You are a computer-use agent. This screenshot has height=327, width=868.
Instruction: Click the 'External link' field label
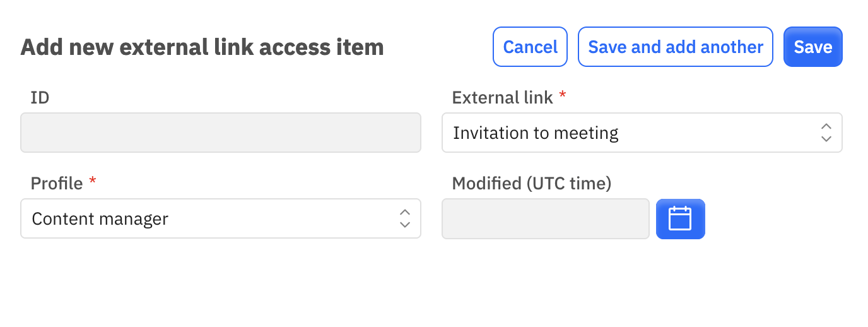coord(503,98)
